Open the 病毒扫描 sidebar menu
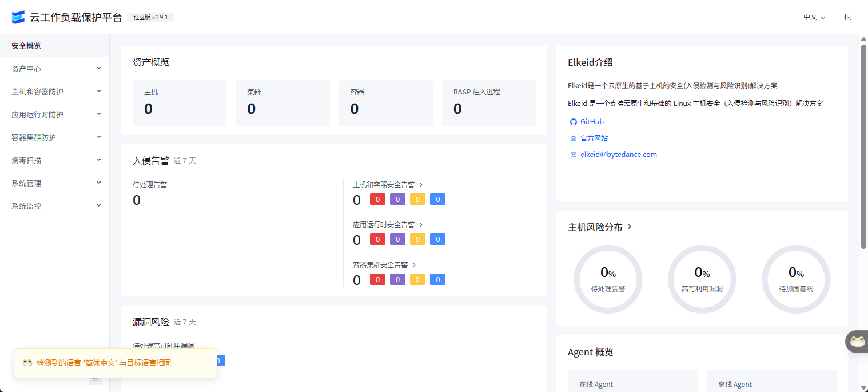Viewport: 868px width, 392px height. [54, 160]
